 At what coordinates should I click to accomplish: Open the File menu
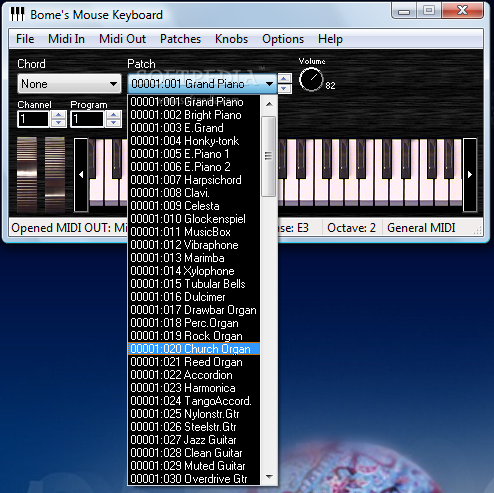(25, 39)
